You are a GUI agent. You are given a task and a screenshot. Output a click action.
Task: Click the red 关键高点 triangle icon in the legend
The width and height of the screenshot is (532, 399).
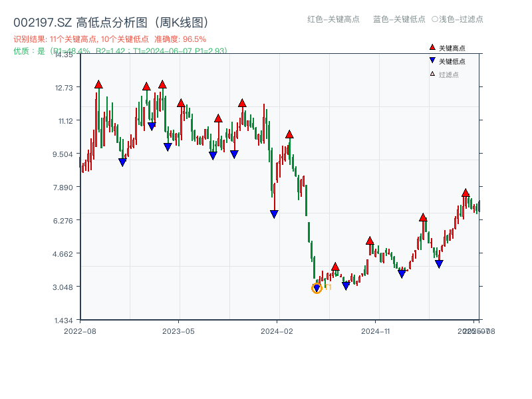431,47
